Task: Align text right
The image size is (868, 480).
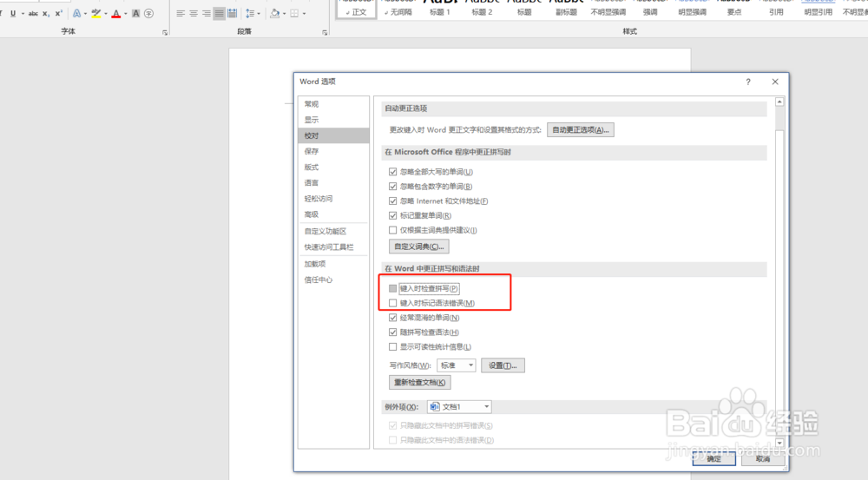Action: click(207, 13)
